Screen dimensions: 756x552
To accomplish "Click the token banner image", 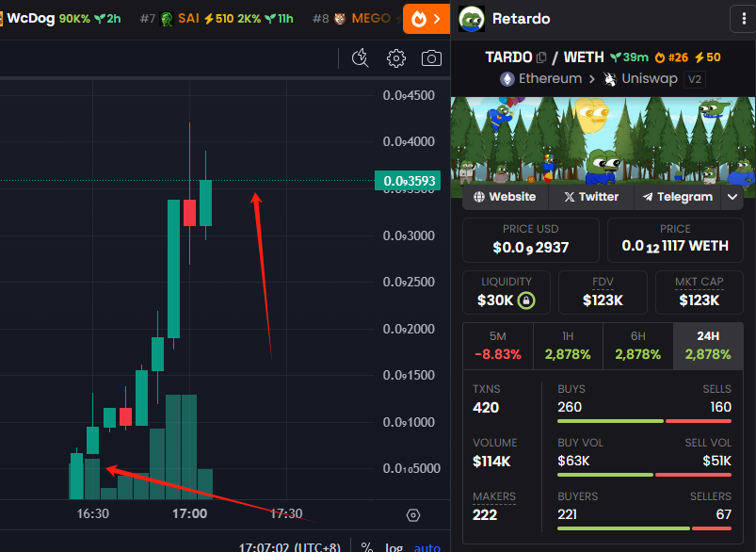I will point(603,141).
